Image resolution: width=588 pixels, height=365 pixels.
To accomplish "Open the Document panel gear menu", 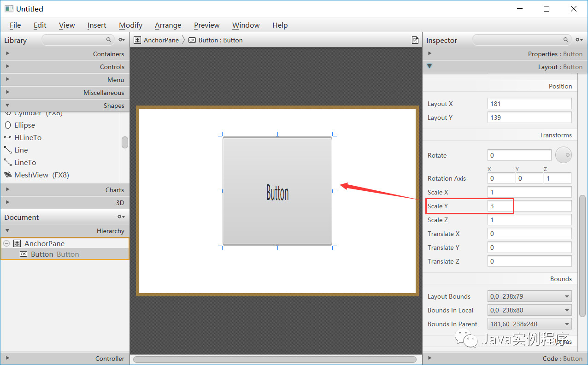I will 121,217.
